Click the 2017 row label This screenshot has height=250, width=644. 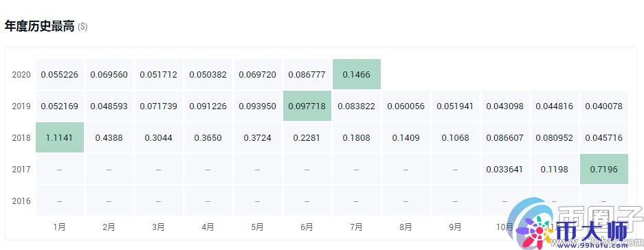(21, 169)
